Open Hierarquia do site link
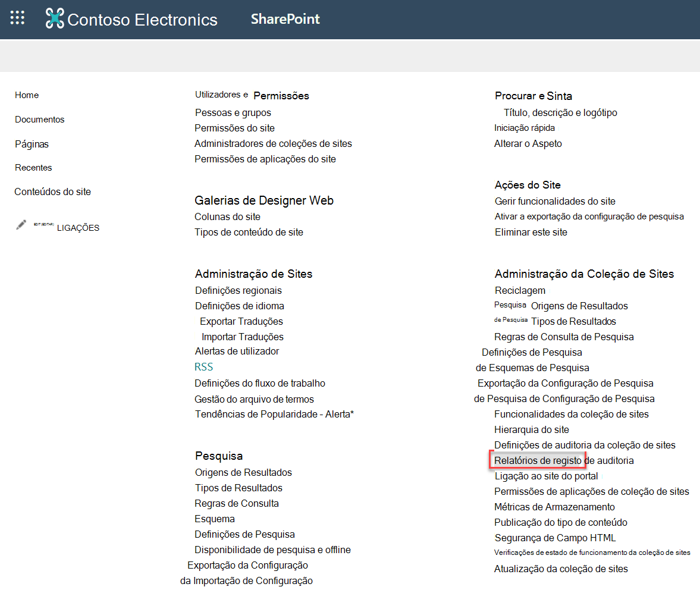 point(532,430)
